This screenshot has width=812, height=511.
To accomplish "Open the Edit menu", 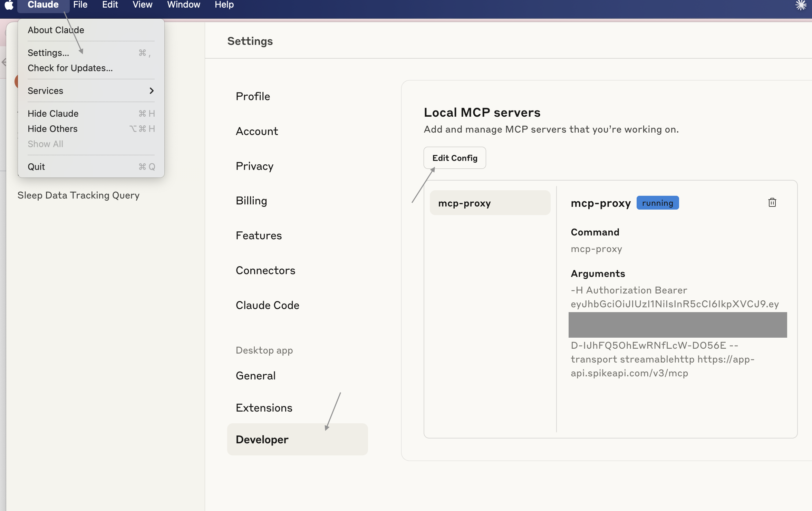I will [x=110, y=5].
